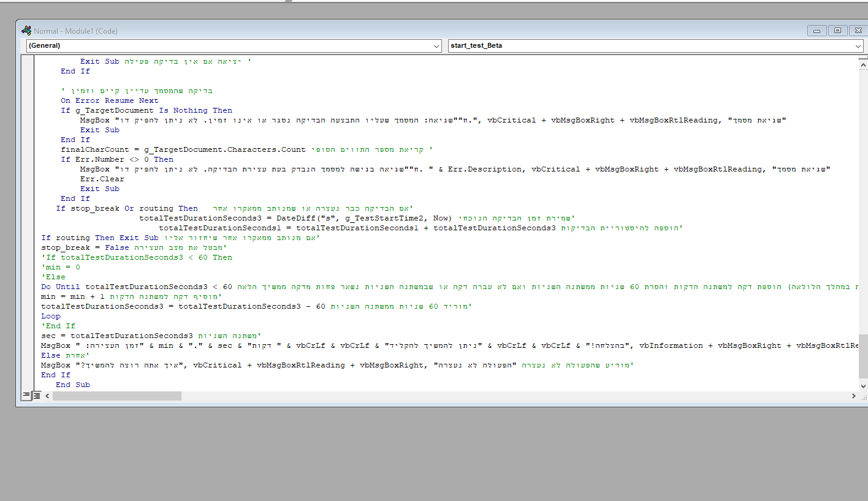Switch to Procedure View

(x=26, y=396)
